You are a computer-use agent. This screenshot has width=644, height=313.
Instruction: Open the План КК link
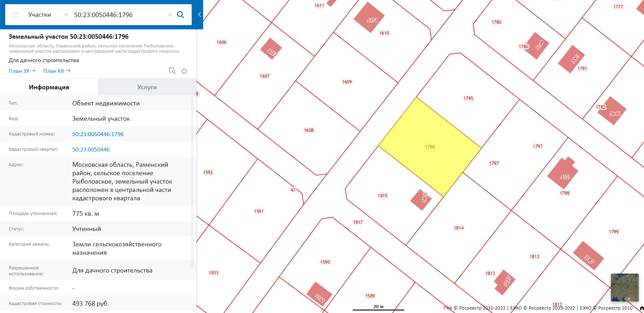[57, 71]
